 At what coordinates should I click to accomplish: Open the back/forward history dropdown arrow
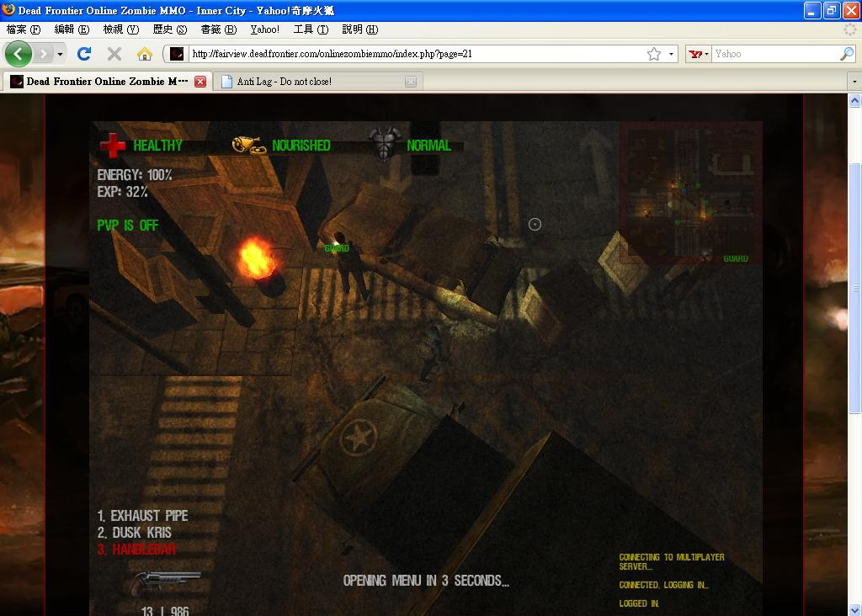coord(60,54)
